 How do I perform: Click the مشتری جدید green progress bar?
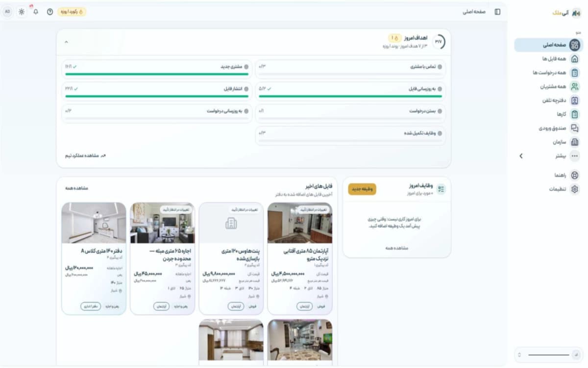[x=157, y=74]
